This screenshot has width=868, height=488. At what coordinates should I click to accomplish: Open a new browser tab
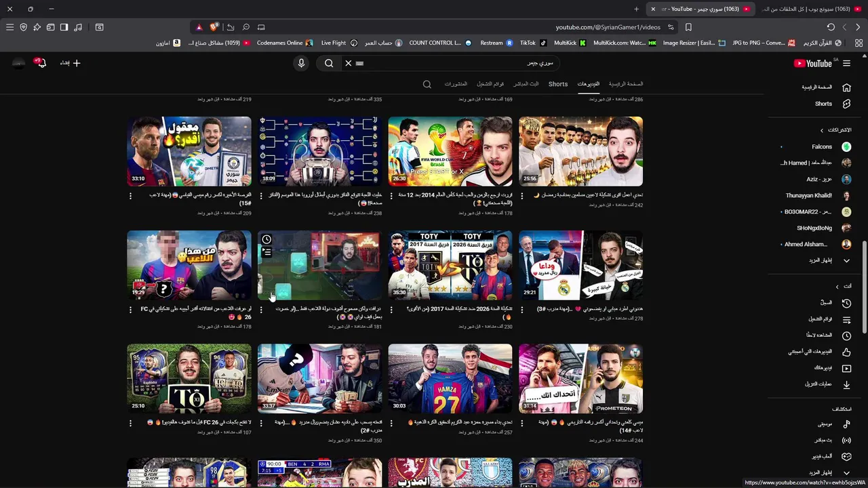[x=636, y=9]
